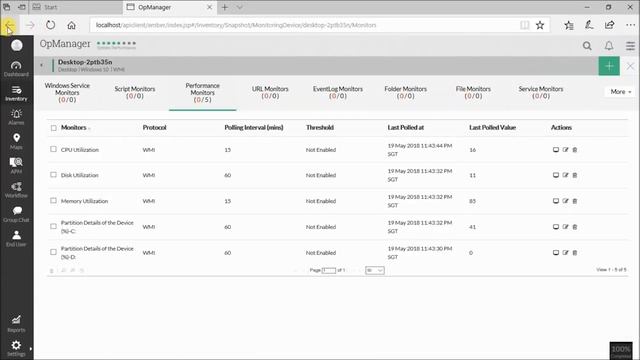Open the Workflow sidebar icon
The height and width of the screenshot is (360, 640).
tap(16, 190)
